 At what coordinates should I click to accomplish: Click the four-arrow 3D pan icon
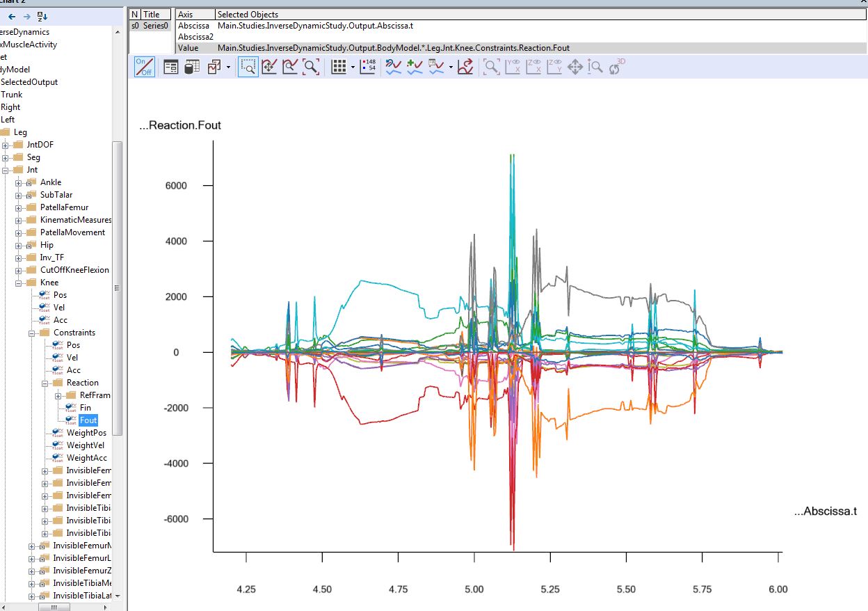tap(575, 67)
